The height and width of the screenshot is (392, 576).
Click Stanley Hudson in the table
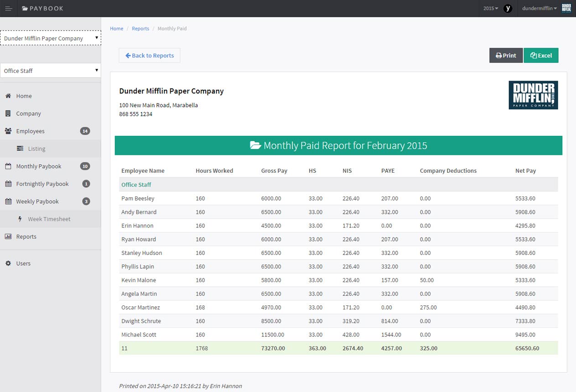tap(141, 253)
